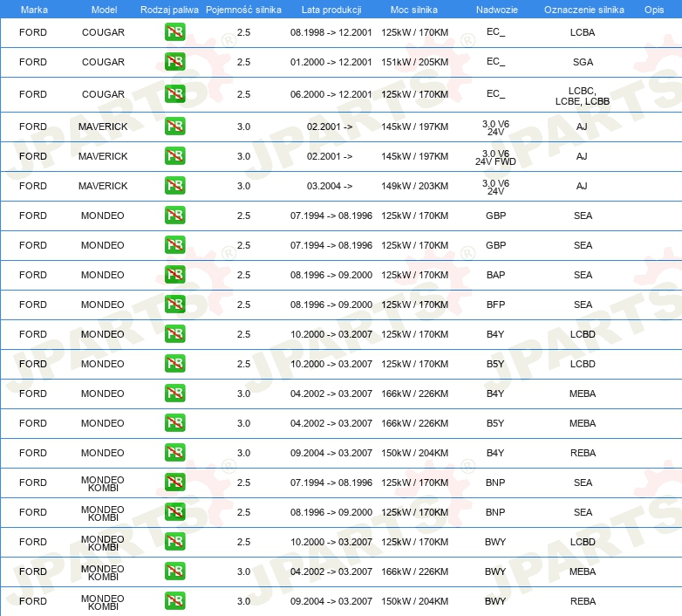This screenshot has width=682, height=616.
Task: Click the Marka column header
Action: coord(34,10)
